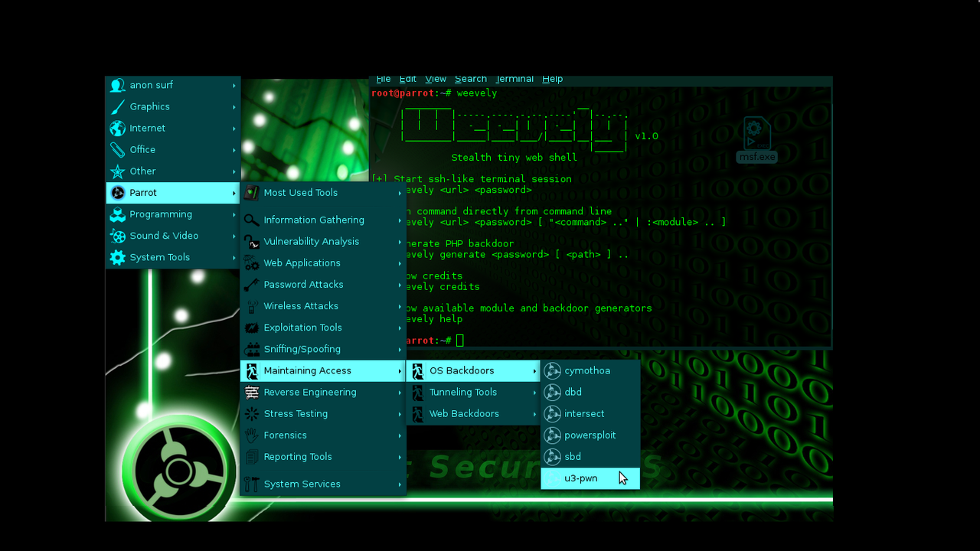
Task: Choose Stress Testing in the Parrot menu
Action: tap(296, 414)
